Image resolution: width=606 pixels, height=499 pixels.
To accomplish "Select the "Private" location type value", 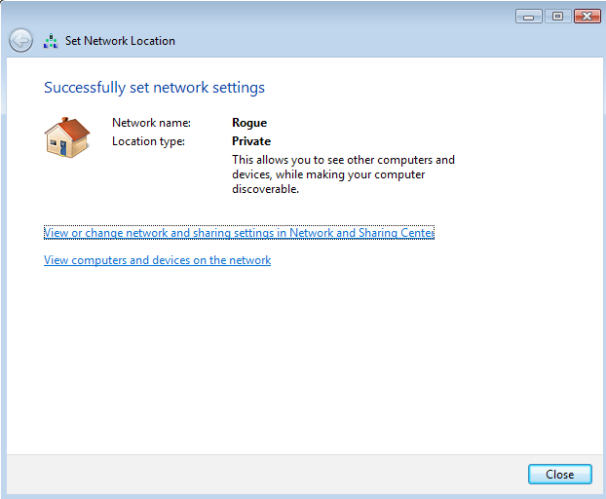I will (251, 141).
